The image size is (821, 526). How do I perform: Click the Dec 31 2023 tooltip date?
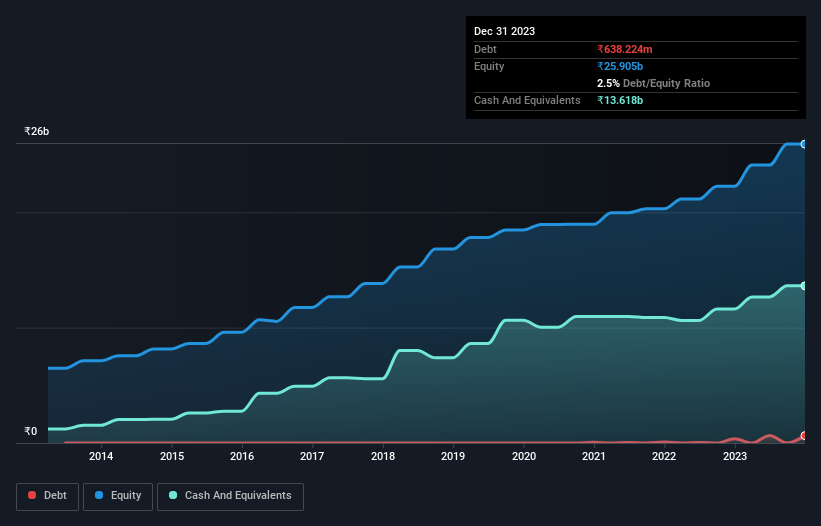coord(504,31)
